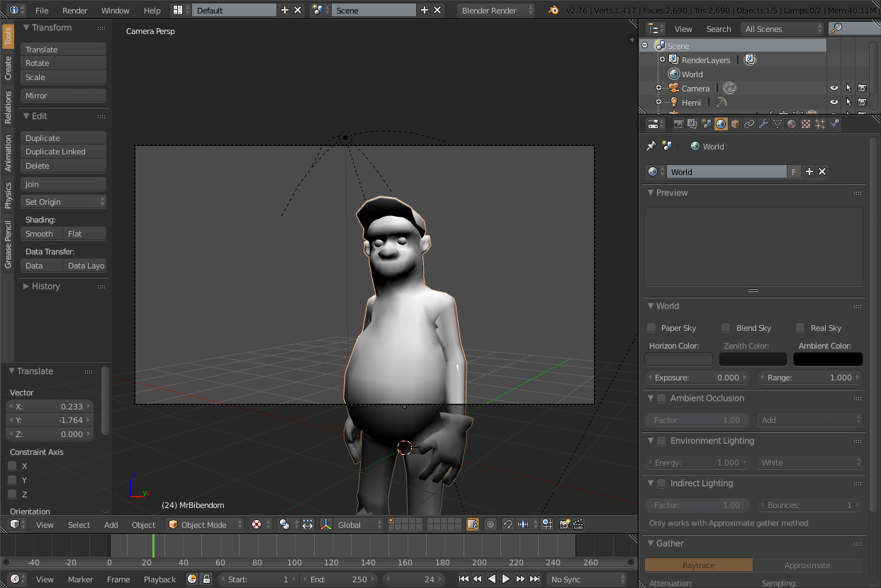Click the Translate button

(64, 49)
